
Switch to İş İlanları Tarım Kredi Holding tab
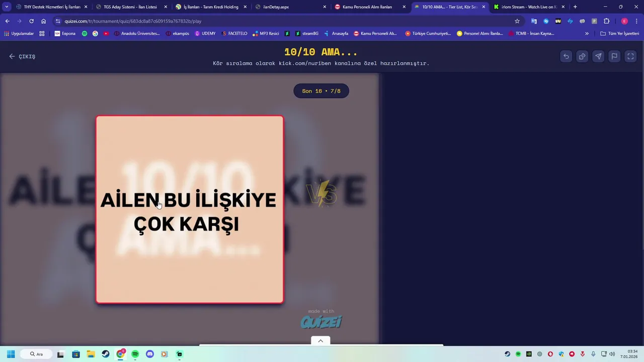210,7
